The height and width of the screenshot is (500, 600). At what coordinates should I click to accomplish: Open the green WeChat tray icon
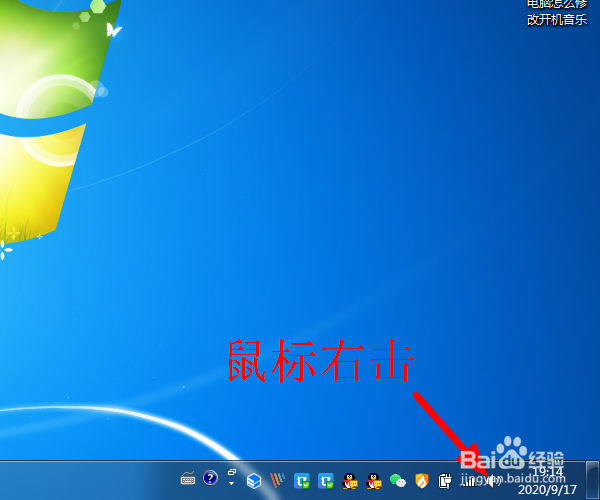tap(398, 480)
